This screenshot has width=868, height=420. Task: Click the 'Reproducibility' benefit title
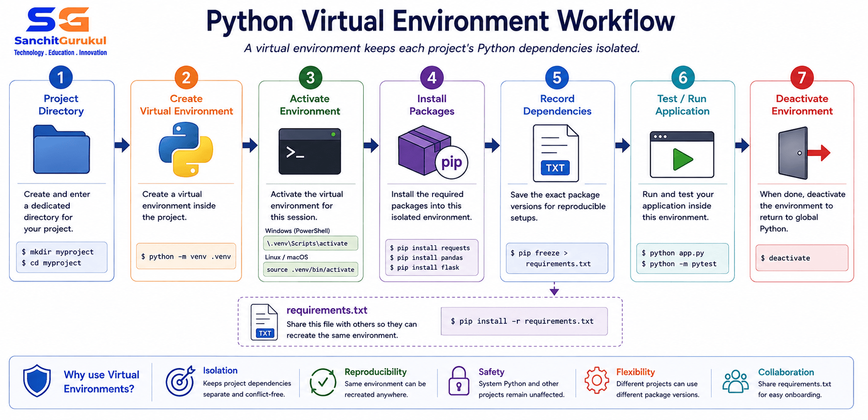(x=375, y=372)
